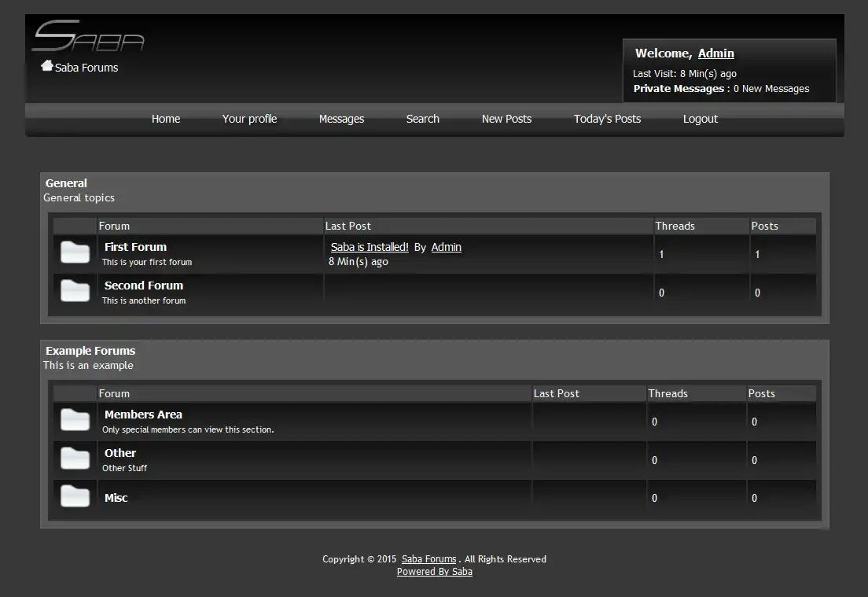Viewport: 868px width, 597px height.
Task: Open the 'Saba is Installed!' thread link
Action: (370, 247)
